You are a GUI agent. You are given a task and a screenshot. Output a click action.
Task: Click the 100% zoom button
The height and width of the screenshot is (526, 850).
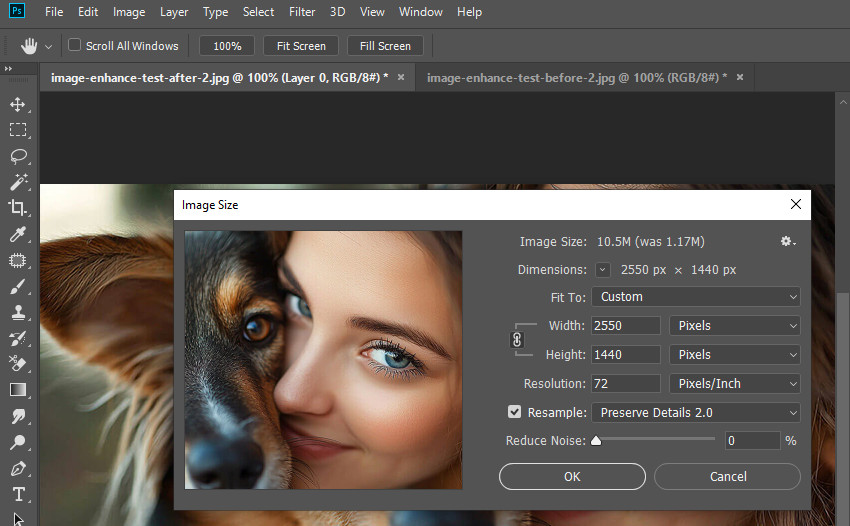tap(227, 46)
